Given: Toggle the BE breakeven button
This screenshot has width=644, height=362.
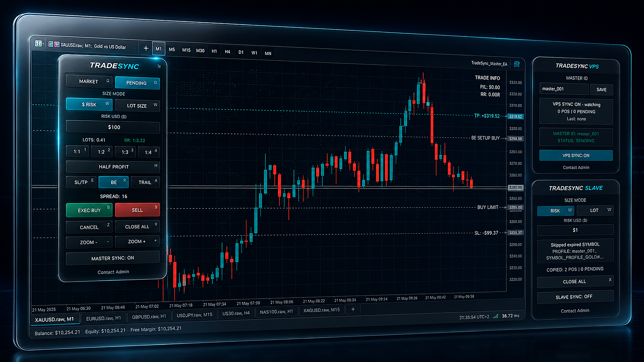Looking at the screenshot, I should point(113,182).
